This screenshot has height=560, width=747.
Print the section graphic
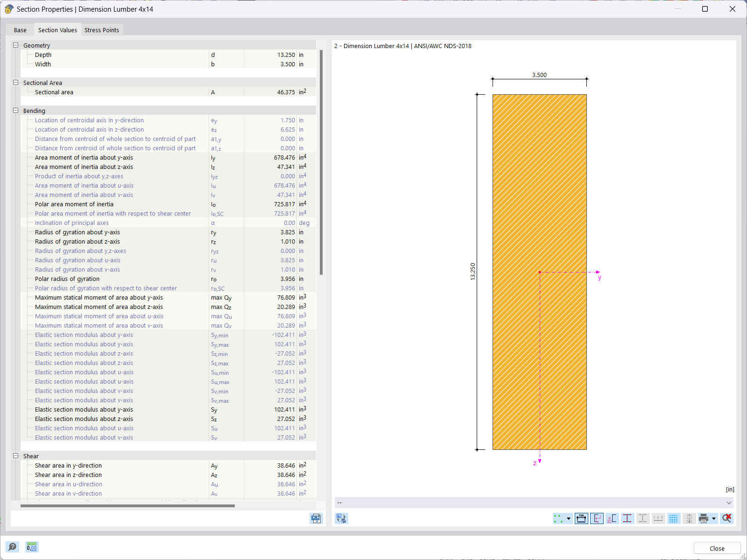point(704,518)
